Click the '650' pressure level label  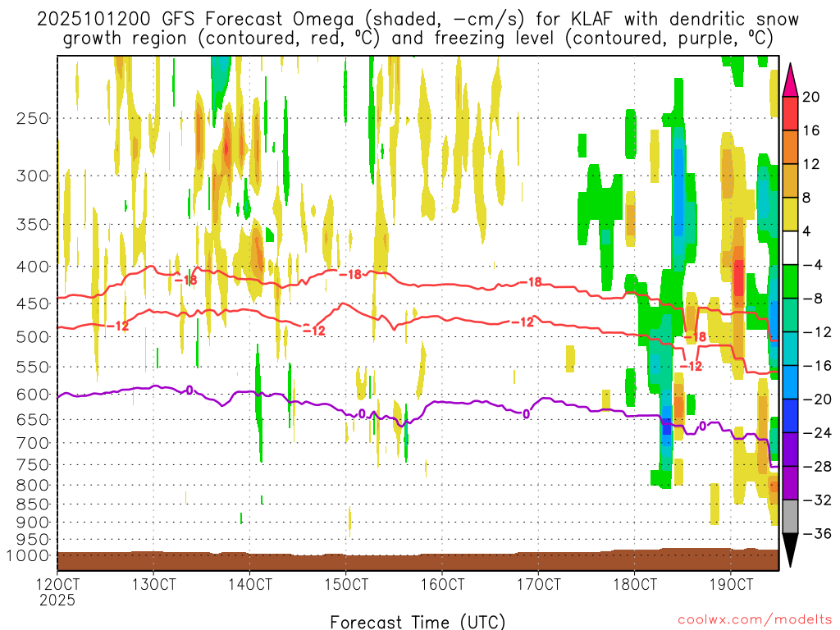point(33,419)
